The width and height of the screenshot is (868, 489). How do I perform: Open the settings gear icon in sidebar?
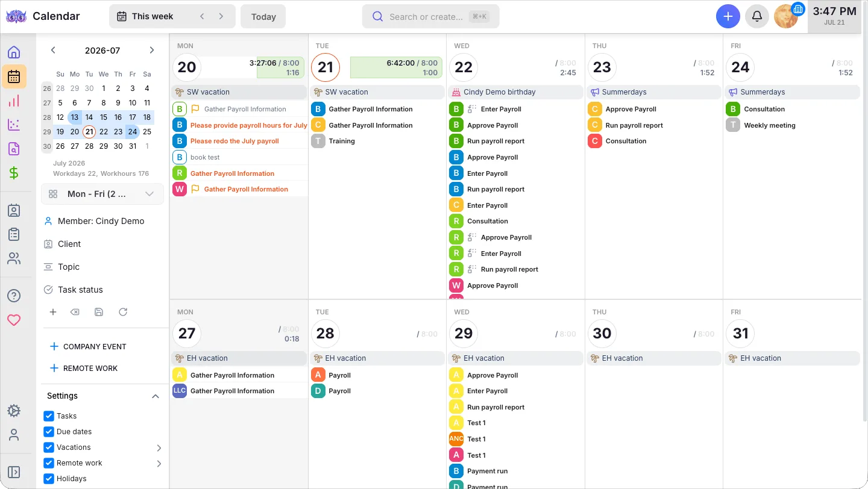(14, 411)
